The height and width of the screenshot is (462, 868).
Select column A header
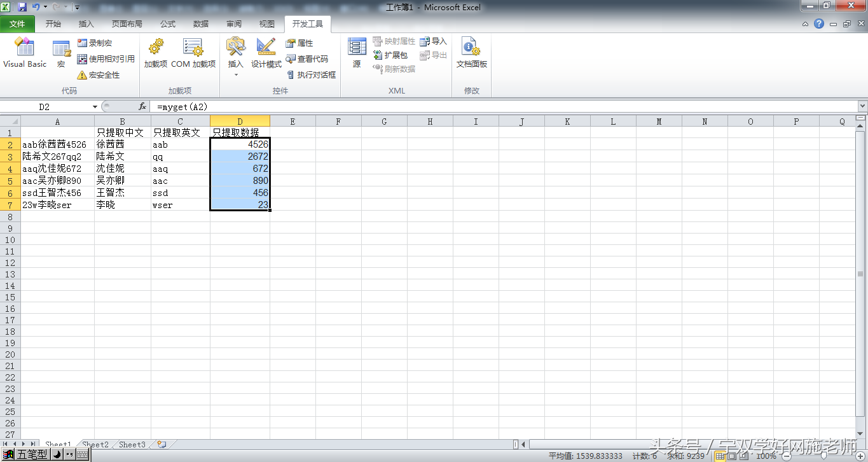[57, 122]
